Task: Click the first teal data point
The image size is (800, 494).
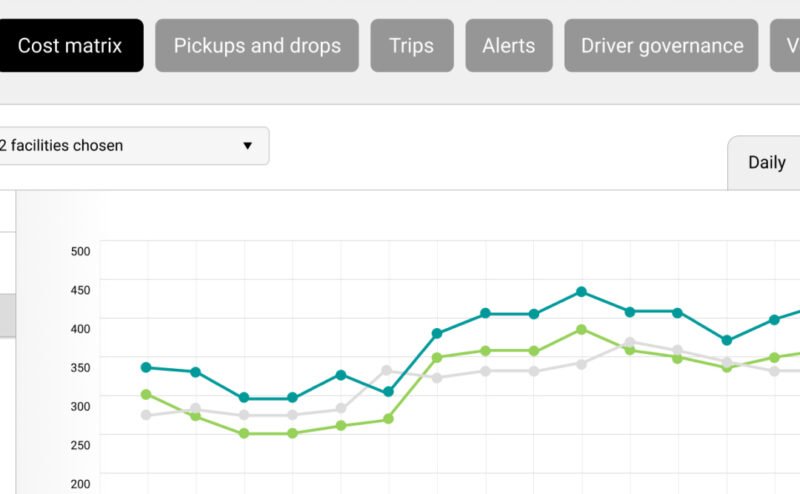Action: [x=146, y=367]
